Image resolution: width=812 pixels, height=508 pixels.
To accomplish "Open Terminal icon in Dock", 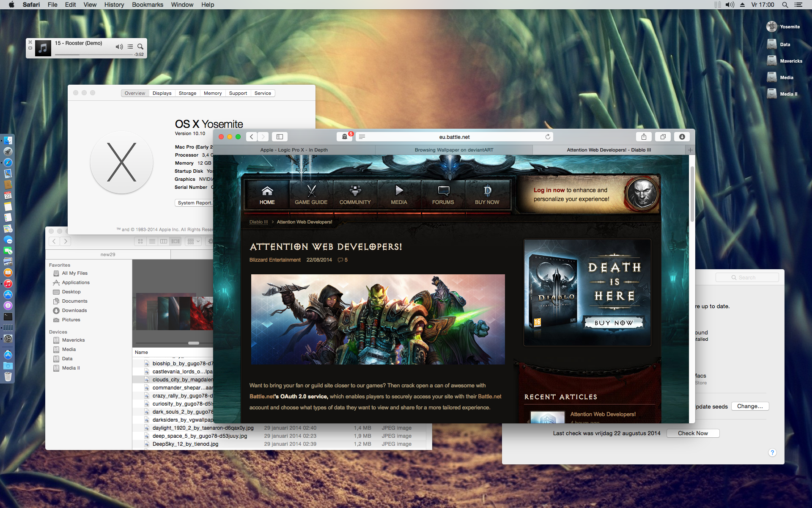I will [x=8, y=317].
